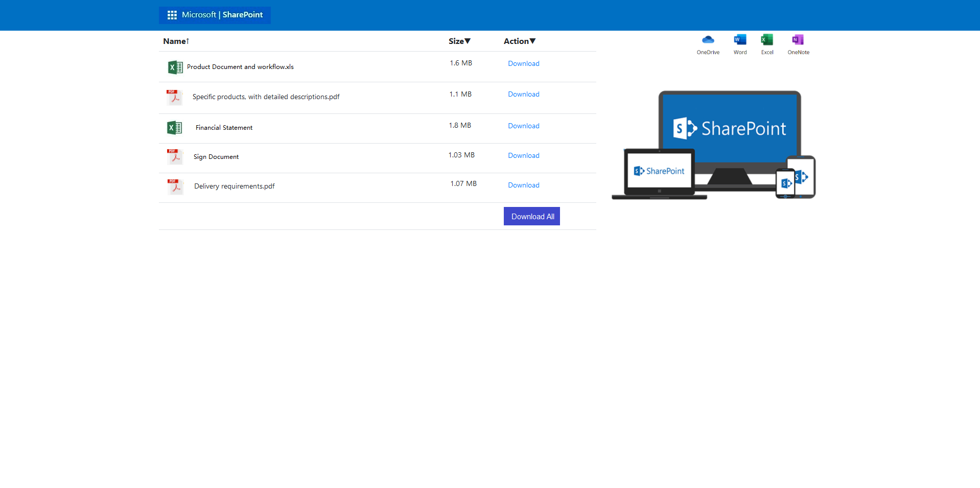Click the 1.07 MB size value
980x488 pixels.
point(463,184)
